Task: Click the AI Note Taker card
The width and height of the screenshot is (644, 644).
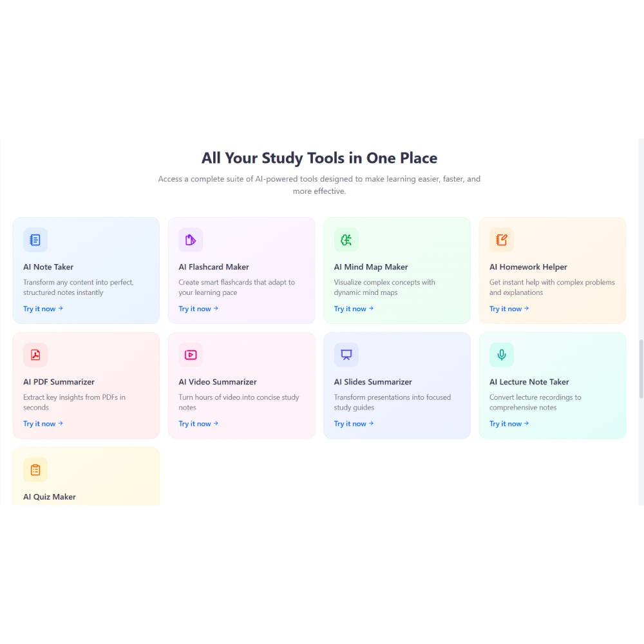Action: [86, 270]
